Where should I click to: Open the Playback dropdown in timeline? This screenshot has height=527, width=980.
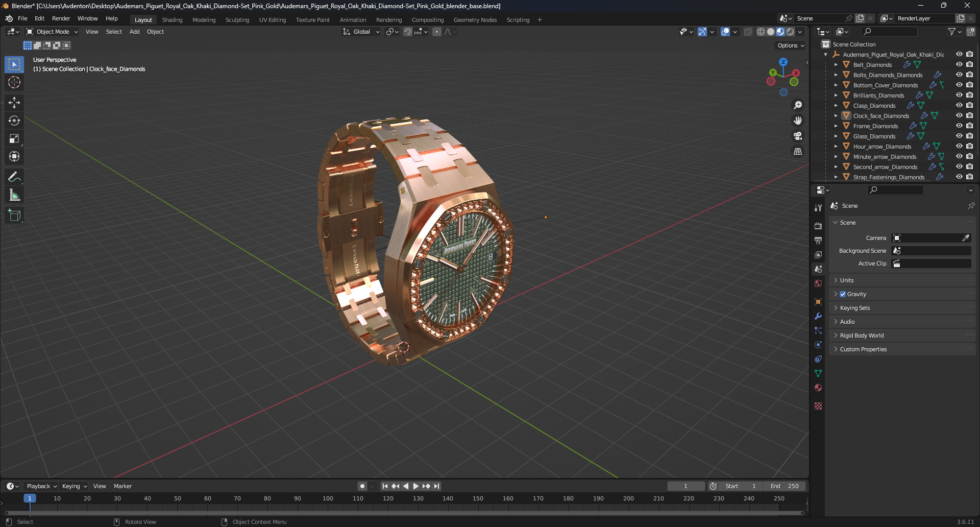pos(41,486)
